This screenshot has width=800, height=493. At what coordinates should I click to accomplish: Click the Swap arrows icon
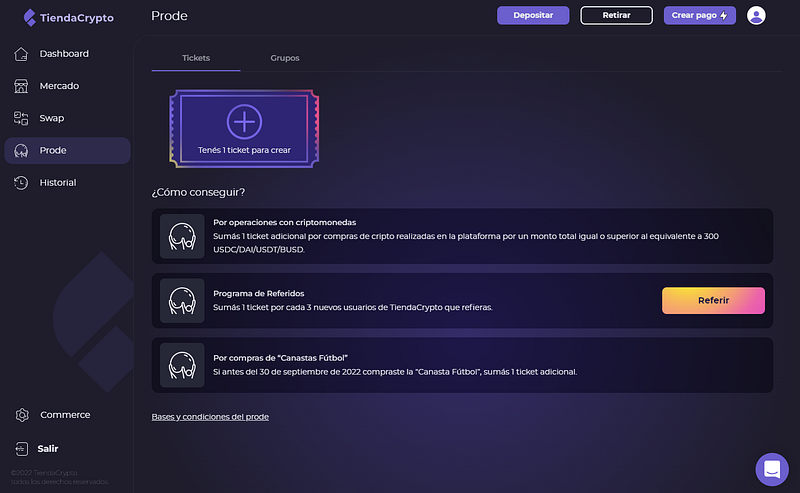pos(21,118)
